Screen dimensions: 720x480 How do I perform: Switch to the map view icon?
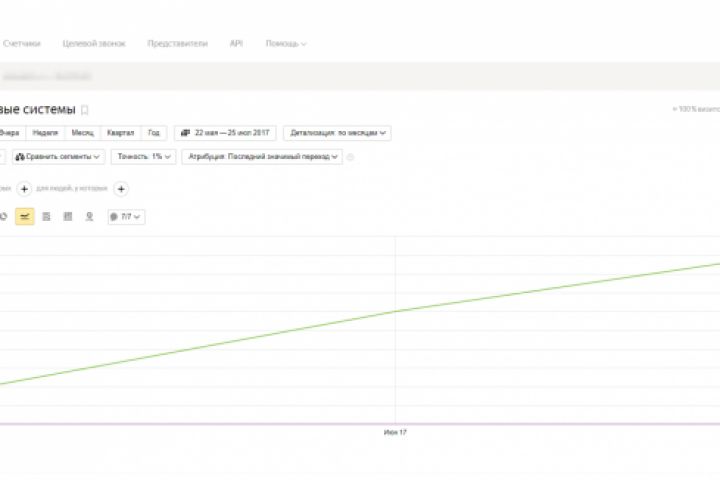click(x=89, y=216)
